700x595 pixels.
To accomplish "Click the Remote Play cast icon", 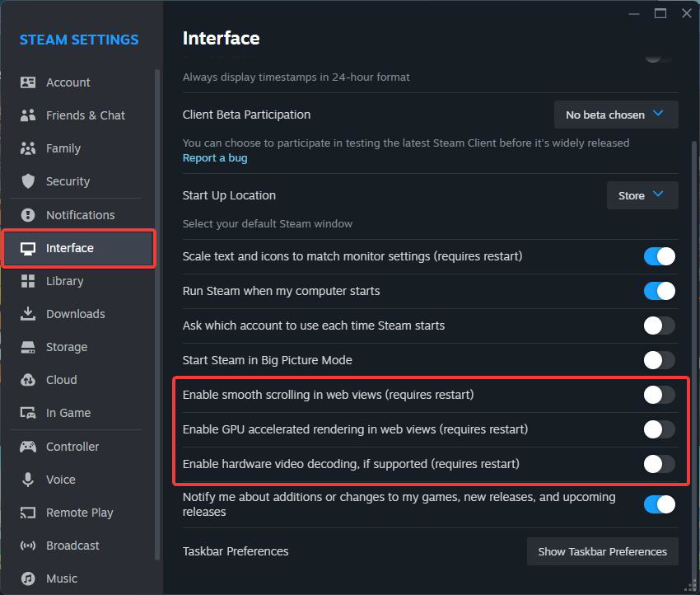I will coord(28,513).
